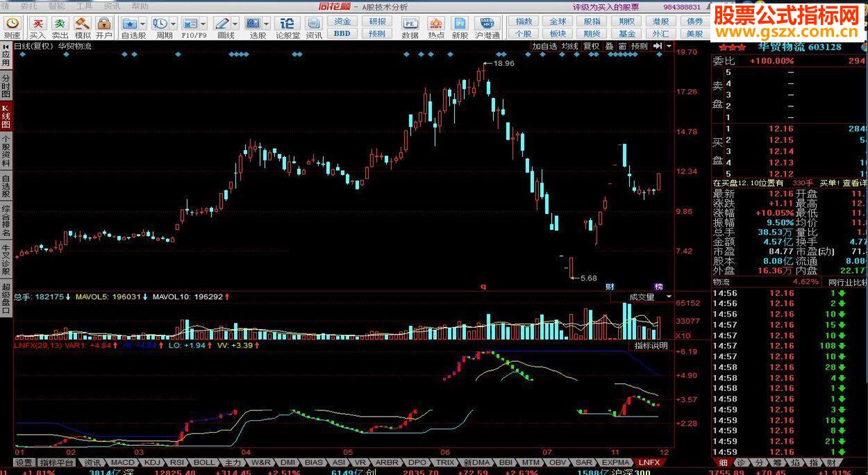This screenshot has width=868, height=475.
Task: Click the 设置 settings tab
Action: 24,462
